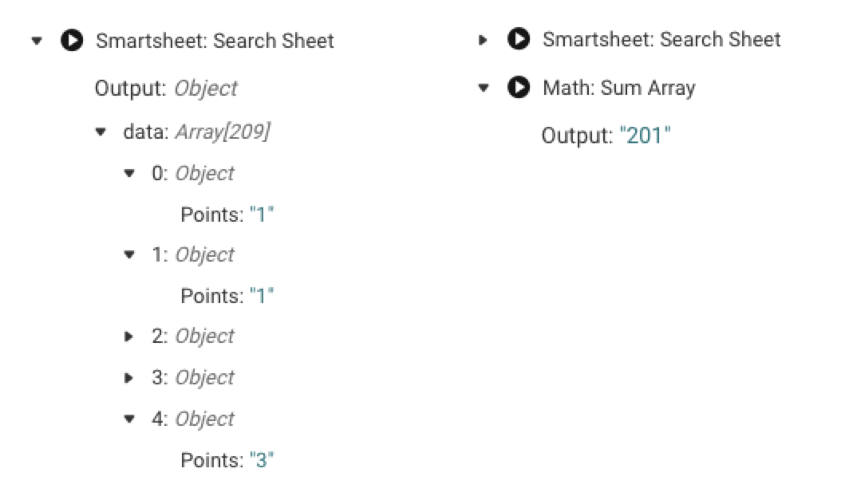Screen dimensions: 841x504
Task: Collapse the data Array[209] node
Action: click(x=100, y=132)
